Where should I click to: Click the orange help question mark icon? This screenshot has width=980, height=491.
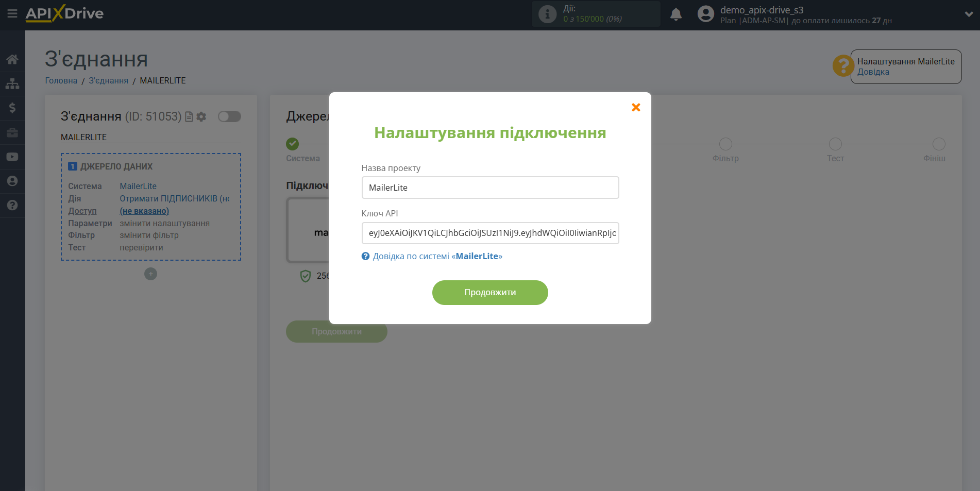coord(843,66)
